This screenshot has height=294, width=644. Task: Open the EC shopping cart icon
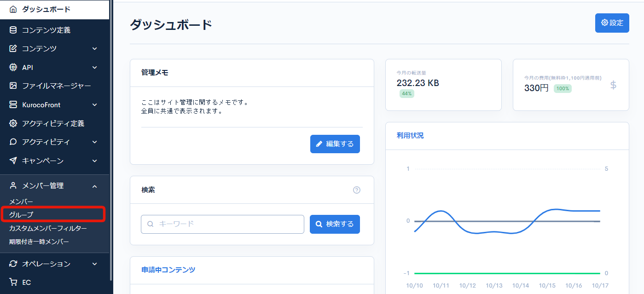(x=12, y=282)
